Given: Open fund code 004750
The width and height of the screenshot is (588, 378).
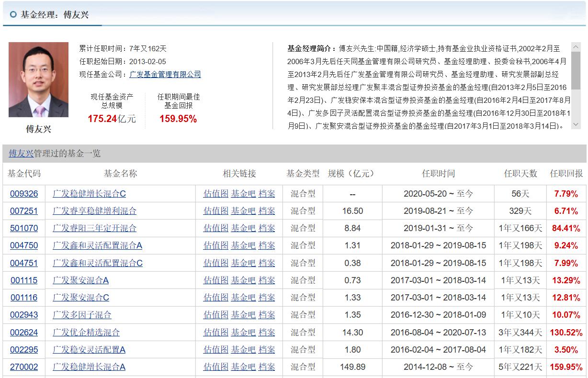Looking at the screenshot, I should click(x=24, y=245).
